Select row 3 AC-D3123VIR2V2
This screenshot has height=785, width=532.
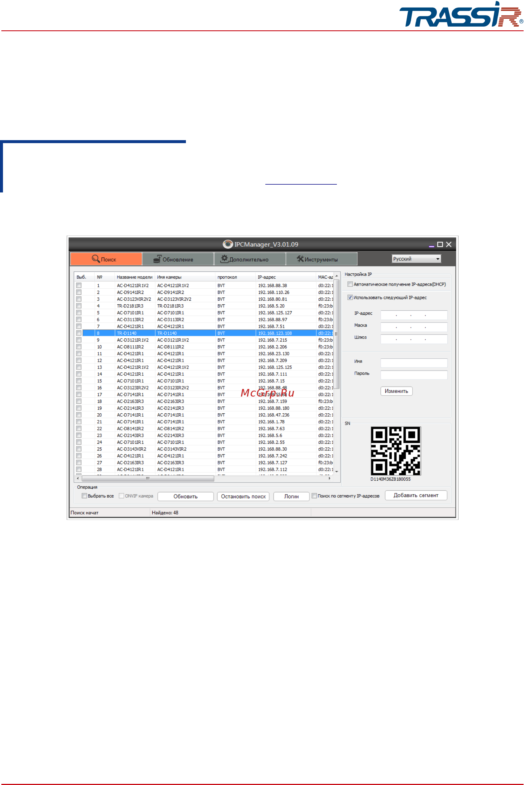(204, 299)
